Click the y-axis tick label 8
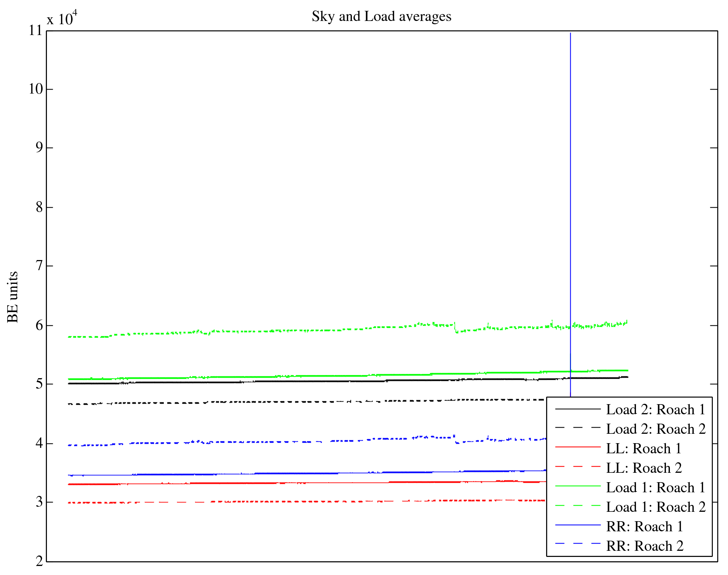The width and height of the screenshot is (728, 575). click(x=39, y=207)
